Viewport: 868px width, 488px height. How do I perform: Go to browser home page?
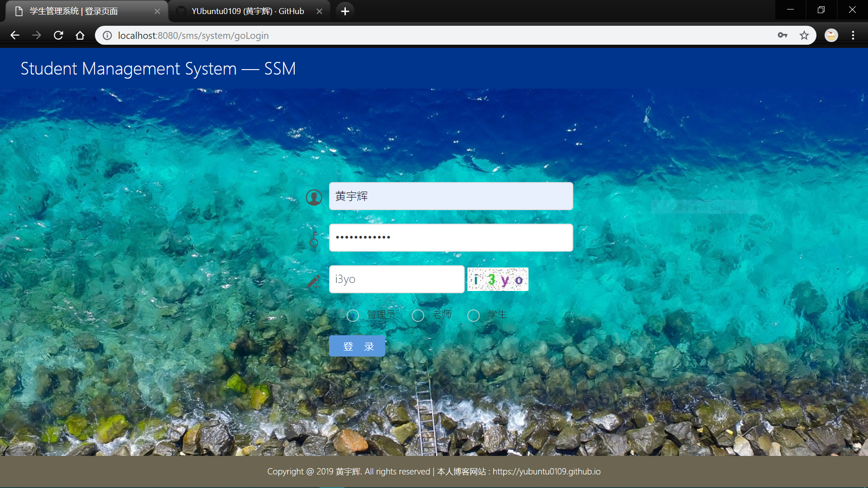coord(80,35)
